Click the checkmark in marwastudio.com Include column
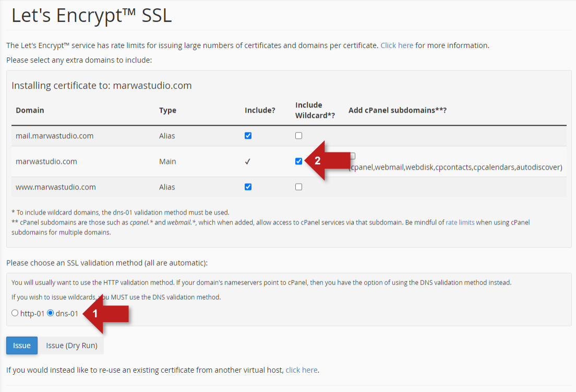The width and height of the screenshot is (576, 392). tap(248, 162)
